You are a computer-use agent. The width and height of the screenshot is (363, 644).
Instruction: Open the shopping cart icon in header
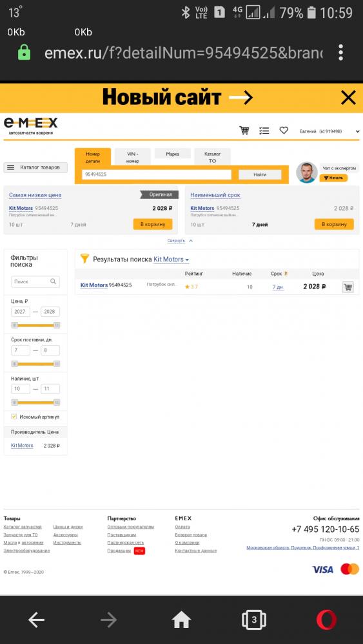coord(244,131)
